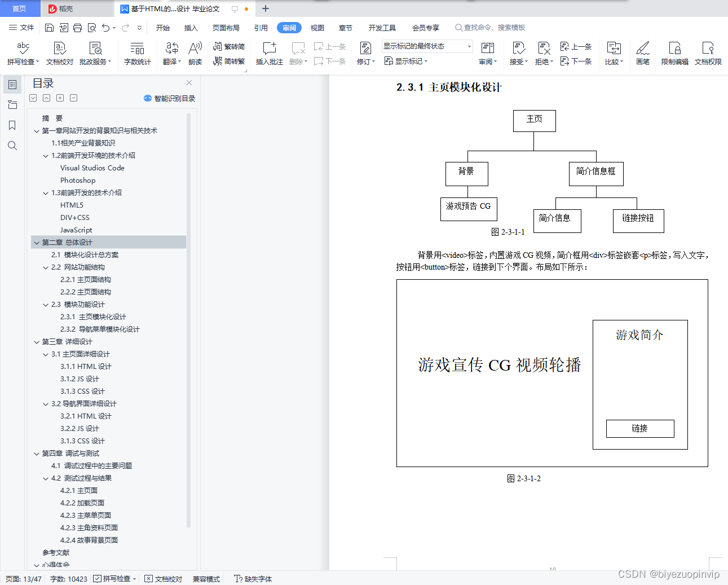728x585 pixels.
Task: Start 朗读 read-aloud
Action: (x=195, y=54)
